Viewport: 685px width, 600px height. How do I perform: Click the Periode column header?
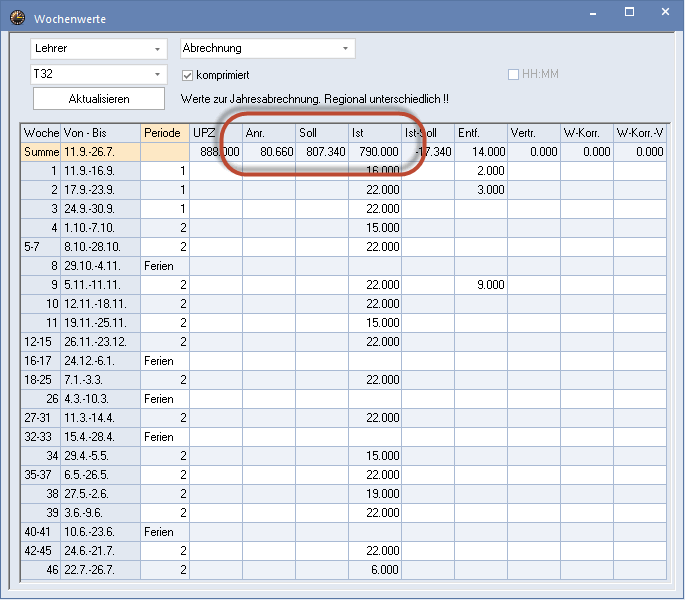(x=165, y=133)
